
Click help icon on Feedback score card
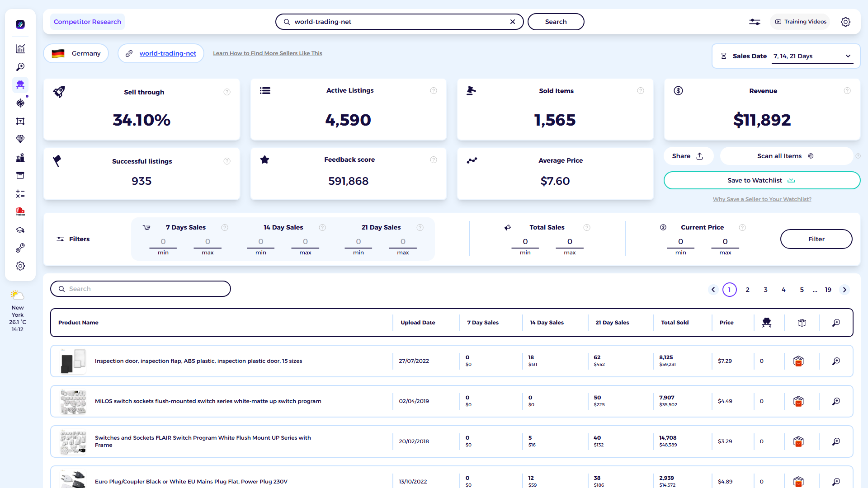click(x=434, y=160)
